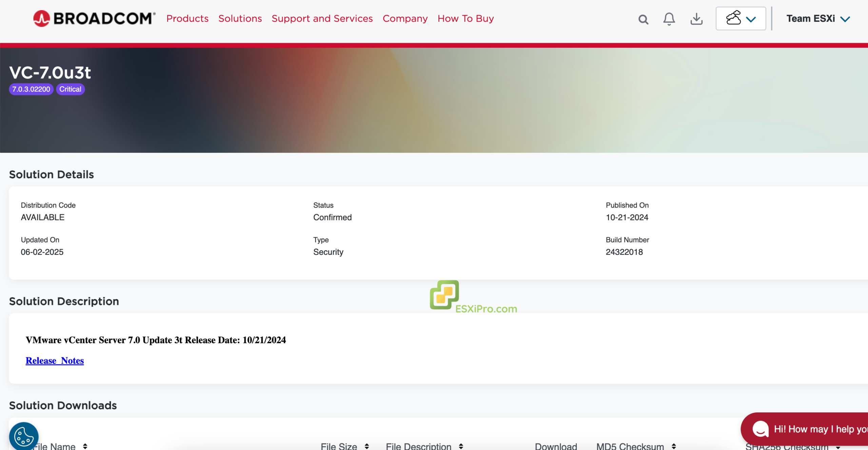868x450 pixels.
Task: Click the 7.0.3.02200 version badge
Action: [x=31, y=89]
